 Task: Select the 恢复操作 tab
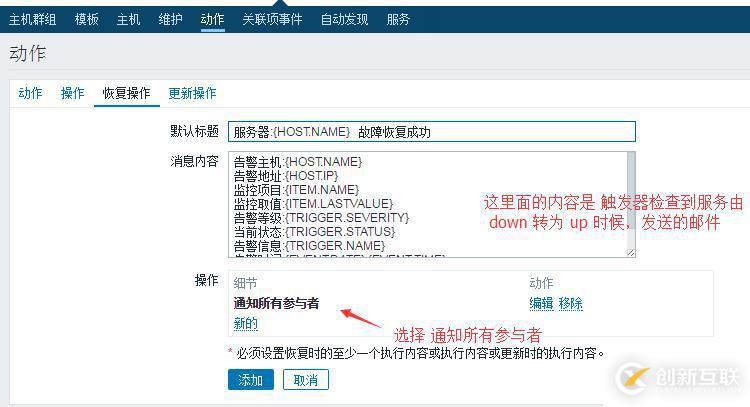127,93
